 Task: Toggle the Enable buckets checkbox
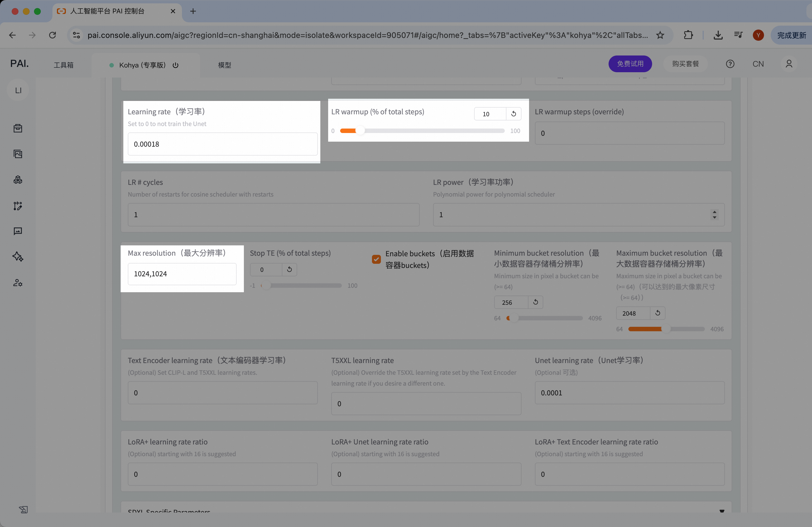tap(376, 259)
